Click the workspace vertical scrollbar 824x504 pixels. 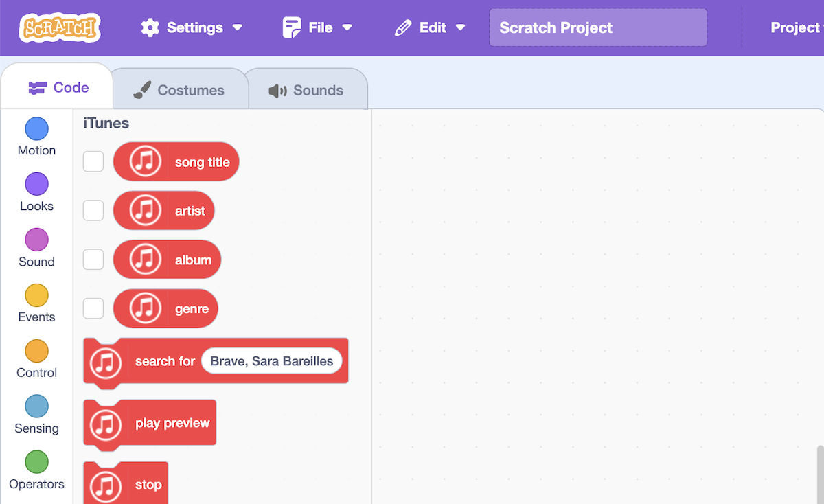tap(820, 474)
